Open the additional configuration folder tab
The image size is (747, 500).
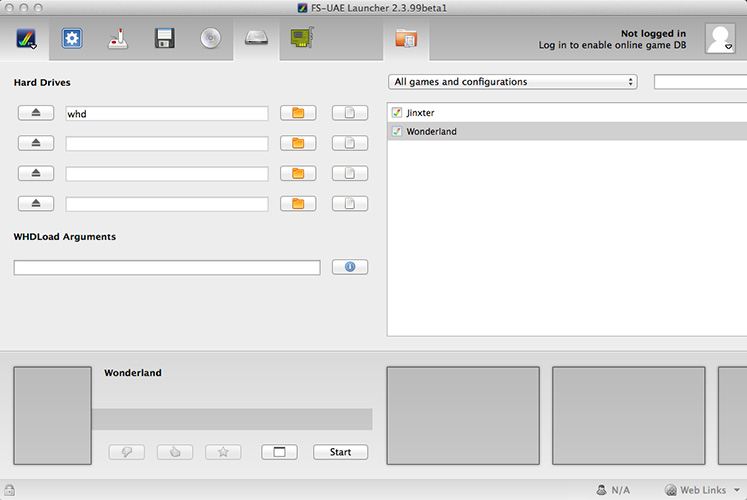coord(407,39)
